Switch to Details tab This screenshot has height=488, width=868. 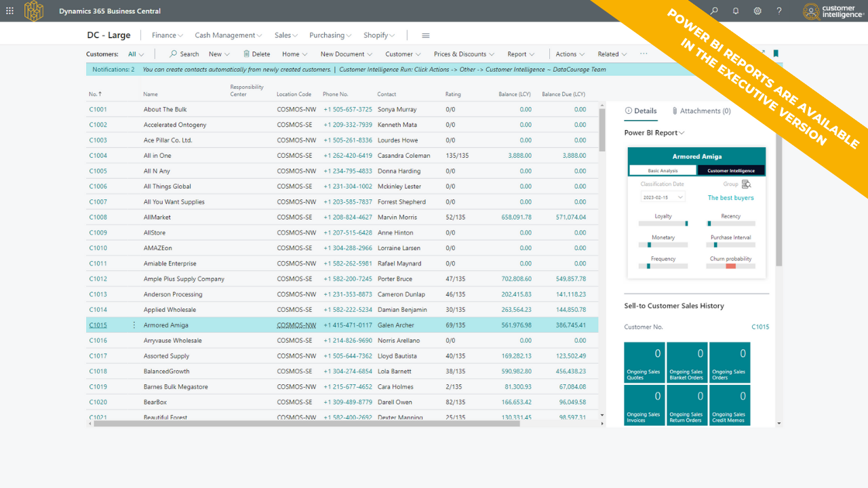point(641,111)
